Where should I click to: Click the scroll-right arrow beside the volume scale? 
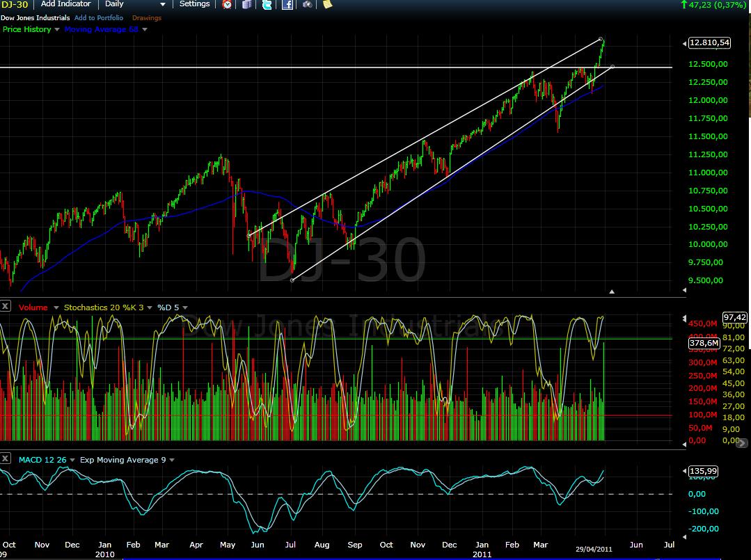[741, 443]
